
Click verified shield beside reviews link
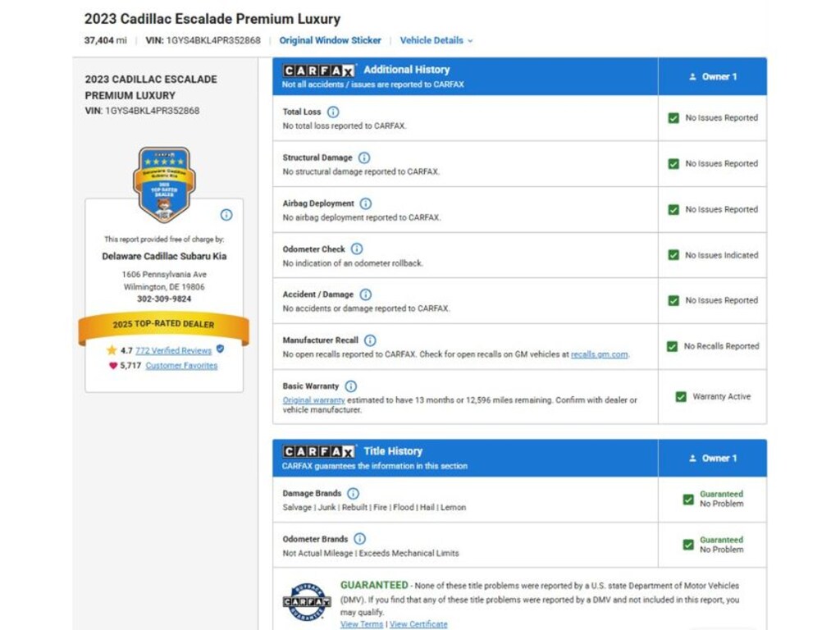pos(220,349)
